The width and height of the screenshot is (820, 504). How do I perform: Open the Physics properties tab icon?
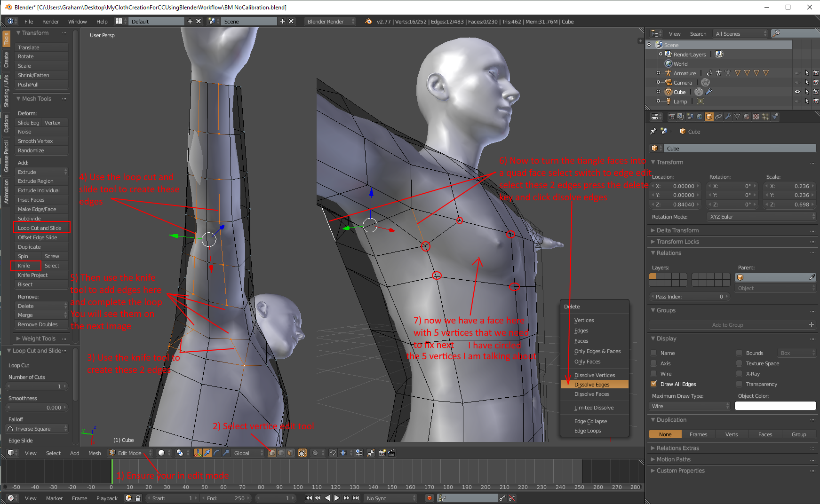click(x=775, y=117)
